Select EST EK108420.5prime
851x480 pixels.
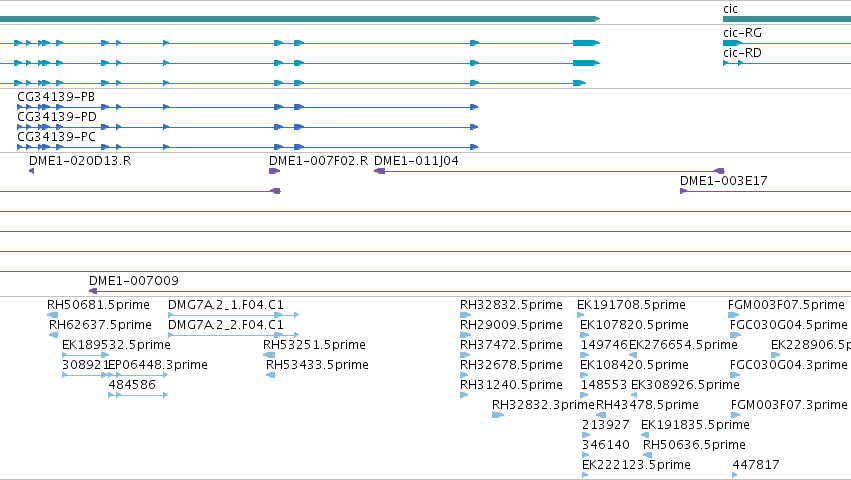[x=634, y=365]
